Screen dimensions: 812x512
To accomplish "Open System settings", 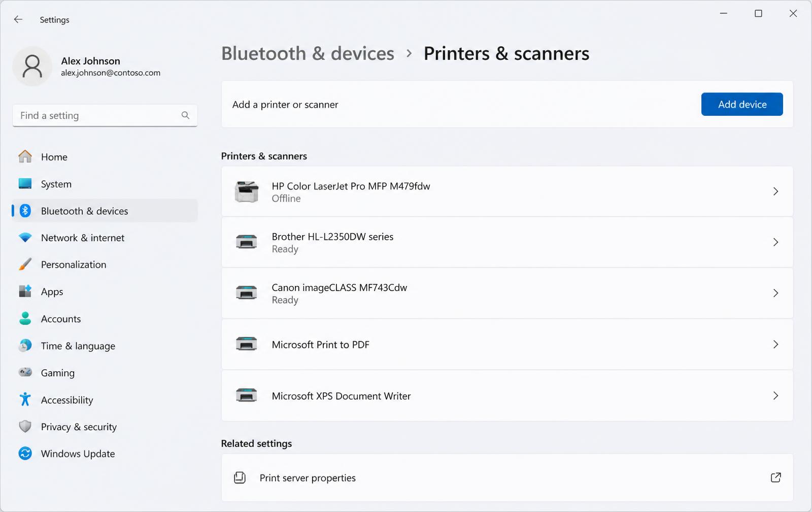I will [105, 184].
